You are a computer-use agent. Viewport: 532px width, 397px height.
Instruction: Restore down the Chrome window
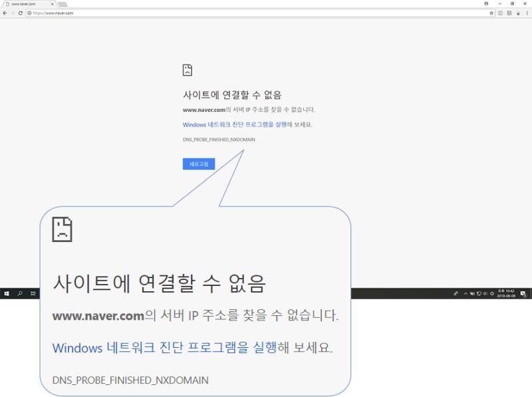click(512, 3)
